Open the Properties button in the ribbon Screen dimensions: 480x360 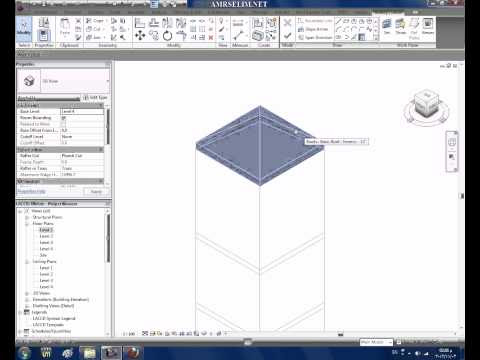44,35
